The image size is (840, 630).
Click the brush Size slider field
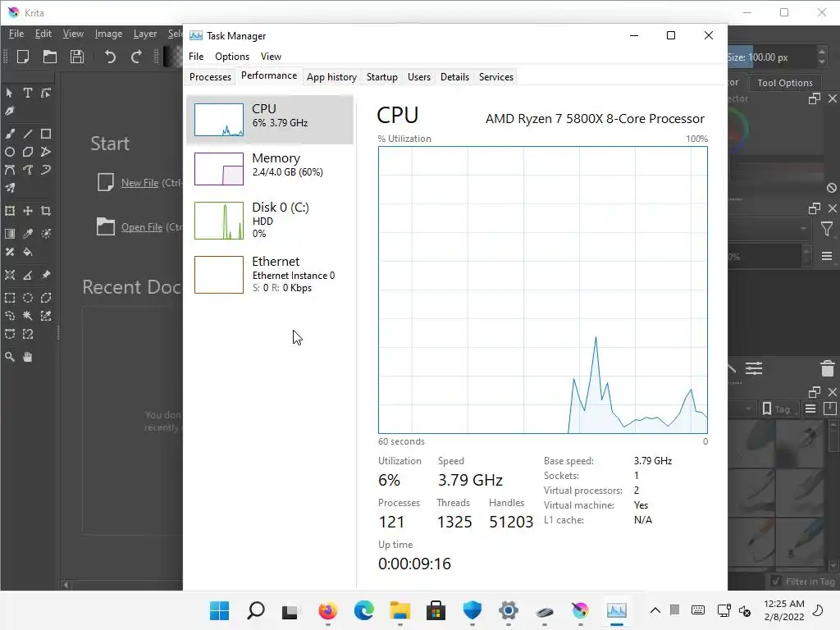click(x=771, y=57)
